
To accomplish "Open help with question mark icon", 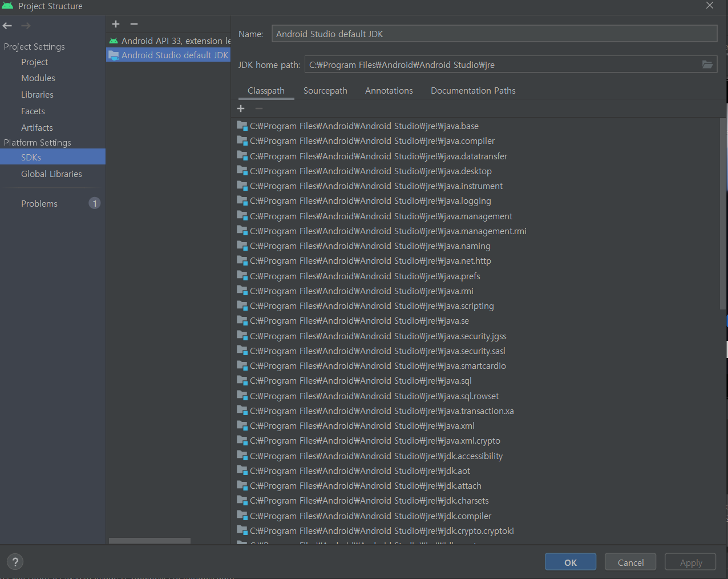I will [15, 561].
